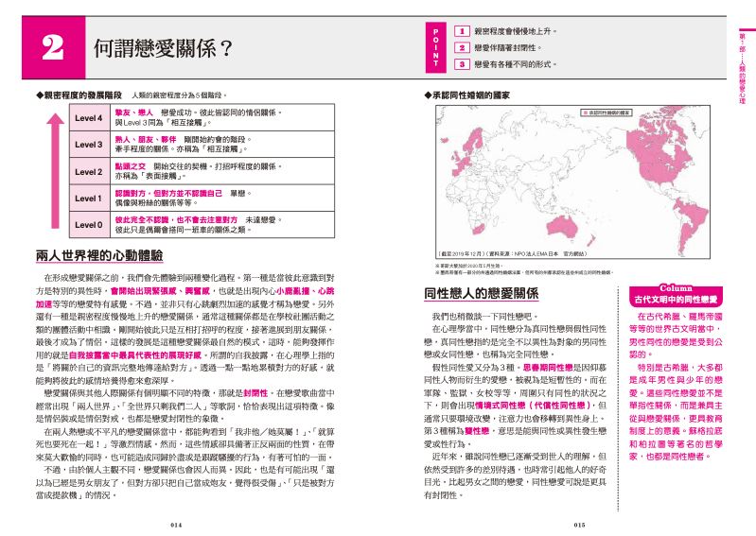
Task: Click the vertical side text 人類的戀愛心理
Action: 742,81
